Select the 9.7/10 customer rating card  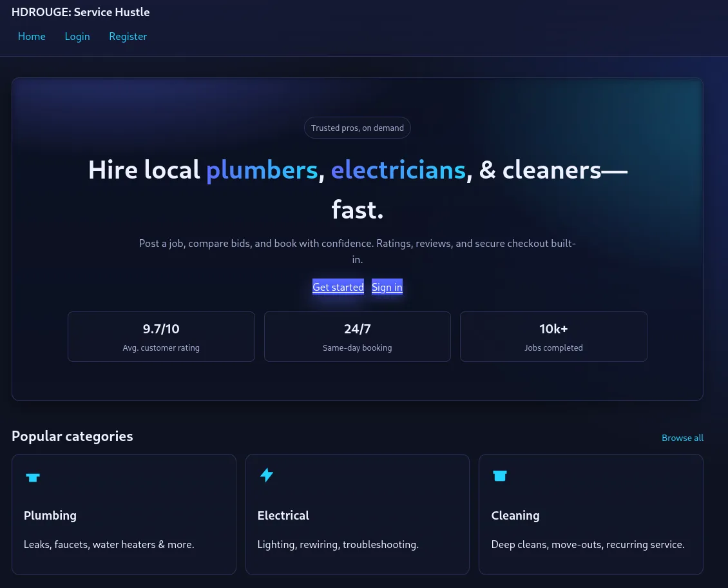pos(161,337)
